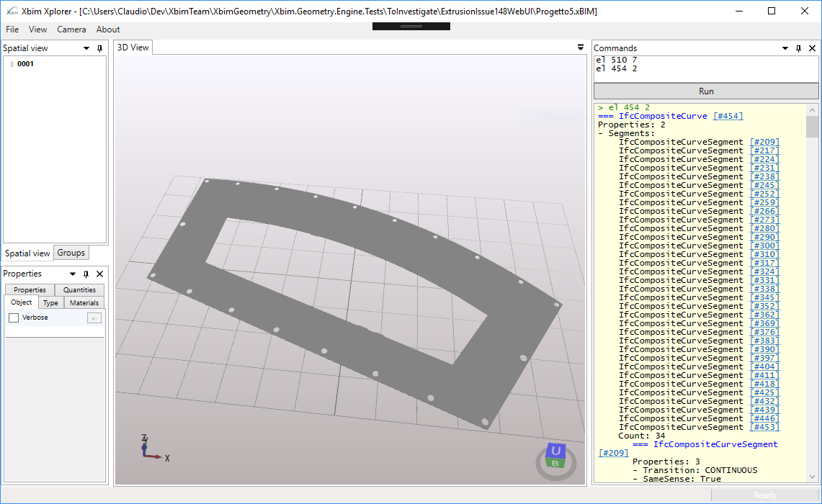This screenshot has height=504, width=822.
Task: Open the Camera menu
Action: (71, 30)
